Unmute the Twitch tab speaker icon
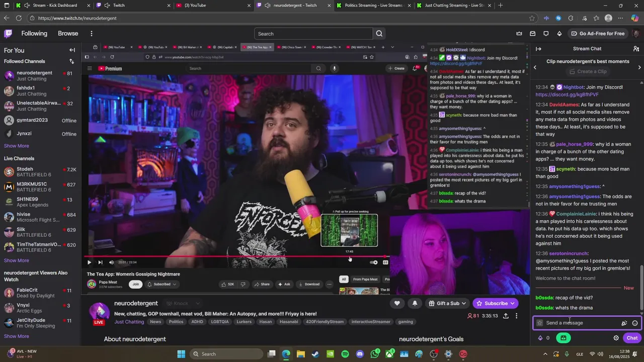 click(x=107, y=6)
